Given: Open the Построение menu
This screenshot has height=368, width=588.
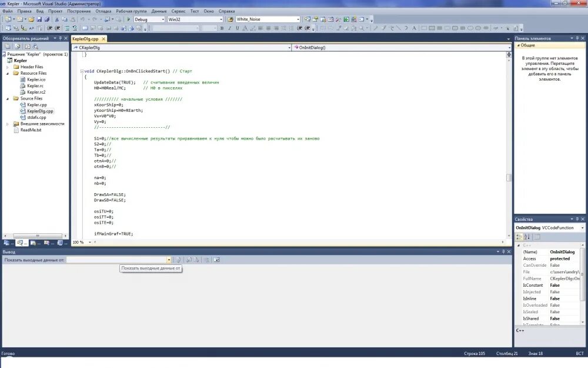Looking at the screenshot, I should coord(79,11).
